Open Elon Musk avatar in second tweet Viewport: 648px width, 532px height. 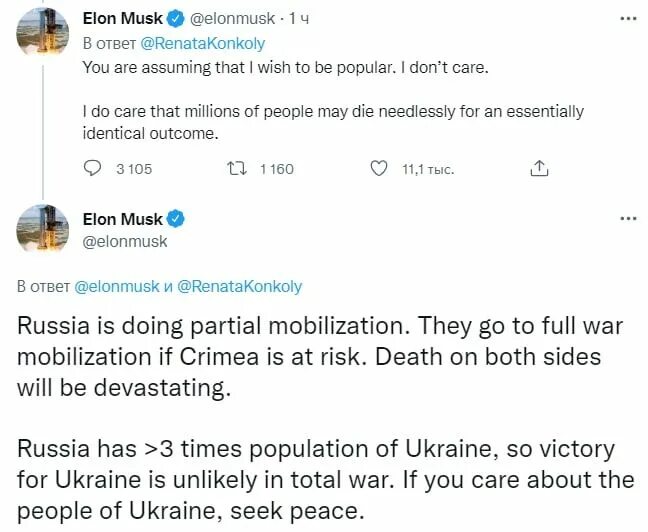click(42, 231)
